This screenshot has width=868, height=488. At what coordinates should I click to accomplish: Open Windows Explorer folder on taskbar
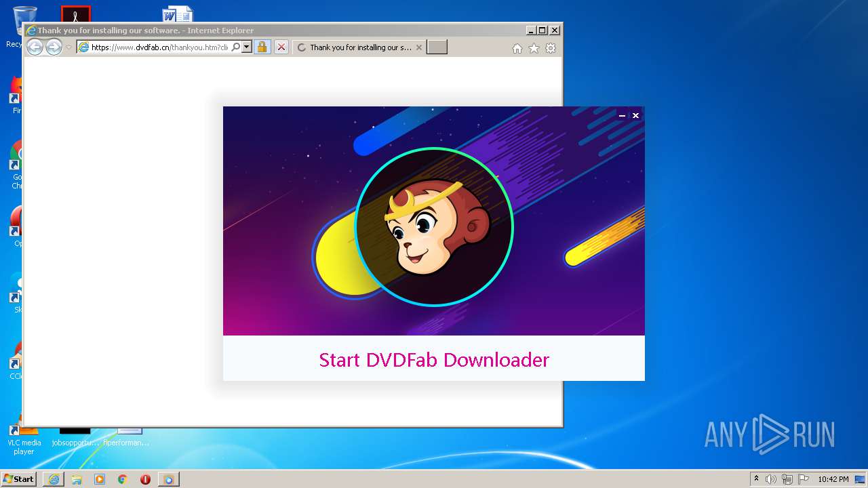[x=77, y=479]
